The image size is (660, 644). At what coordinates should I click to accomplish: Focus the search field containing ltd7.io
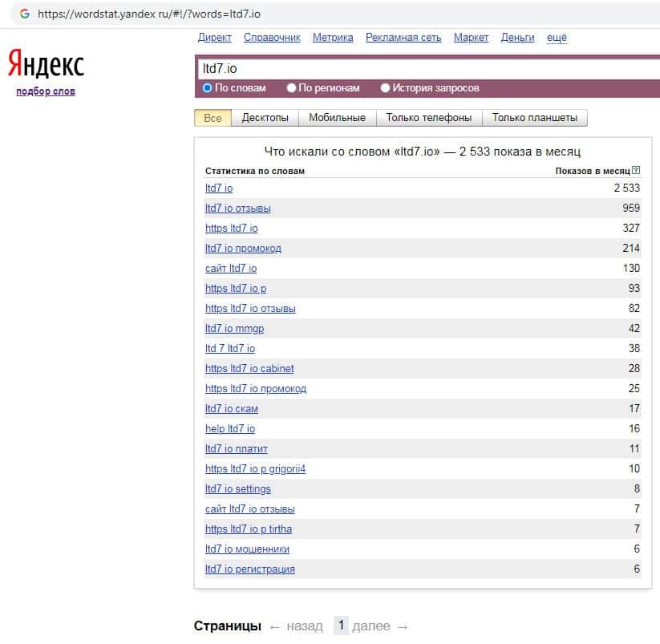(x=428, y=69)
